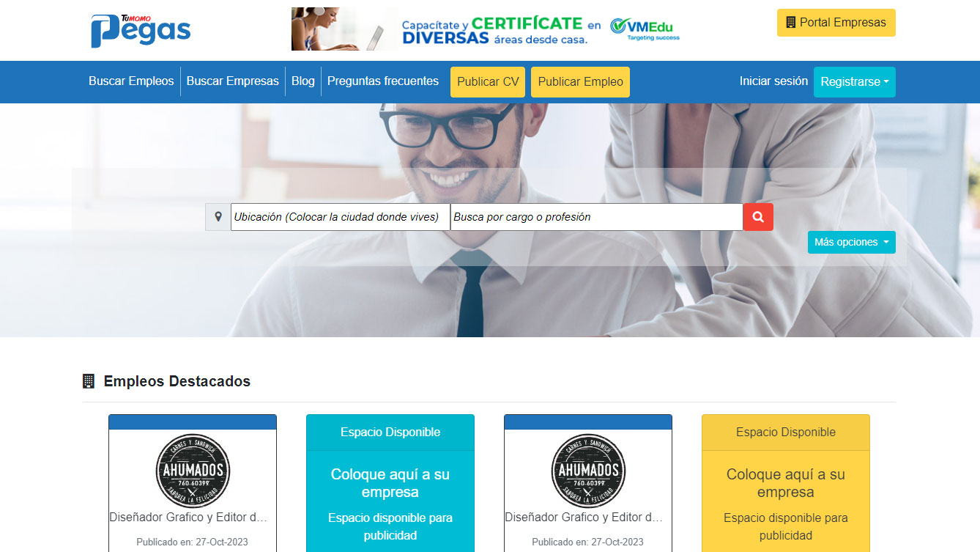Navigate to the Blog page
Image resolution: width=980 pixels, height=552 pixels.
point(302,81)
